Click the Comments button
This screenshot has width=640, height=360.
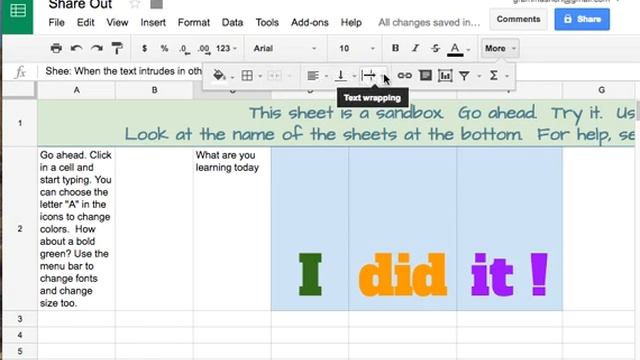[x=518, y=19]
